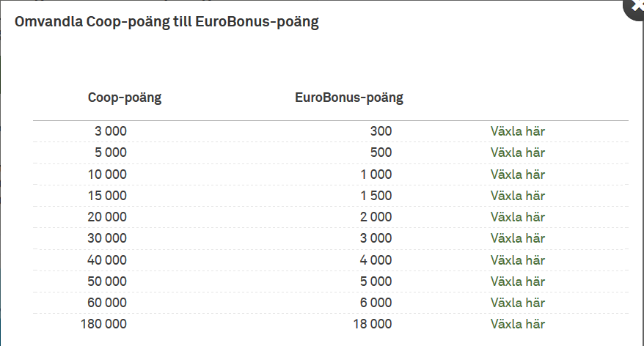Click Växla här for 5 000 Coop-poäng
The image size is (644, 346).
tap(517, 153)
